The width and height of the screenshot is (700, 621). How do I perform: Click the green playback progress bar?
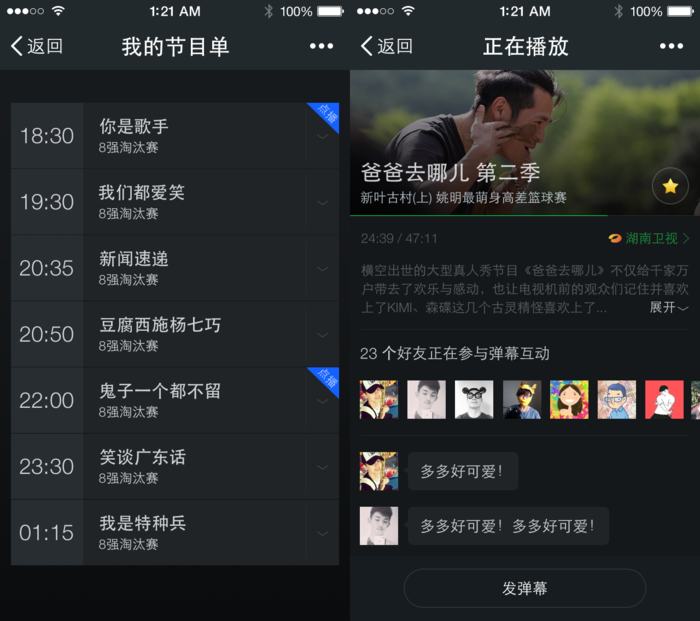(479, 215)
